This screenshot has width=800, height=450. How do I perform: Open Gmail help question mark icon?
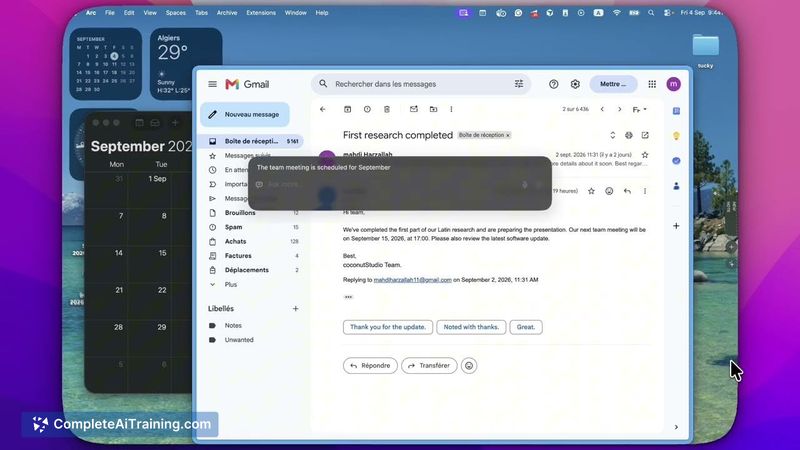(554, 84)
